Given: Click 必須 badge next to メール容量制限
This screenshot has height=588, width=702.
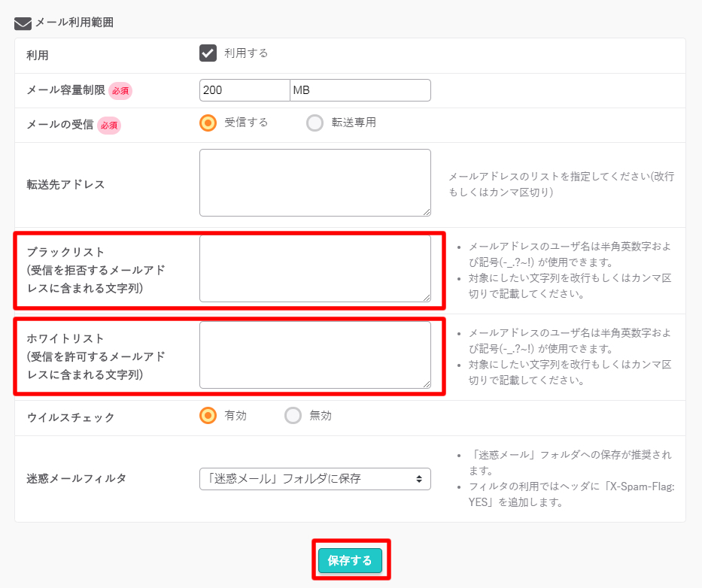Looking at the screenshot, I should pyautogui.click(x=120, y=91).
